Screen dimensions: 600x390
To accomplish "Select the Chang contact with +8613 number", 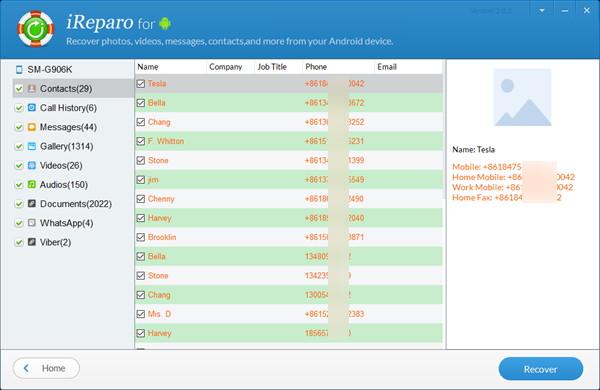I will [159, 122].
